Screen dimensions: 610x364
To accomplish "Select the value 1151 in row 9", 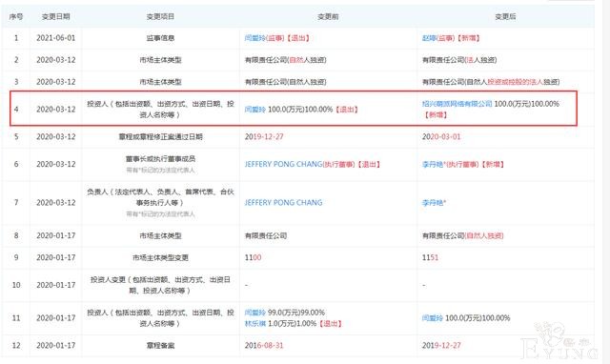I will 430,257.
